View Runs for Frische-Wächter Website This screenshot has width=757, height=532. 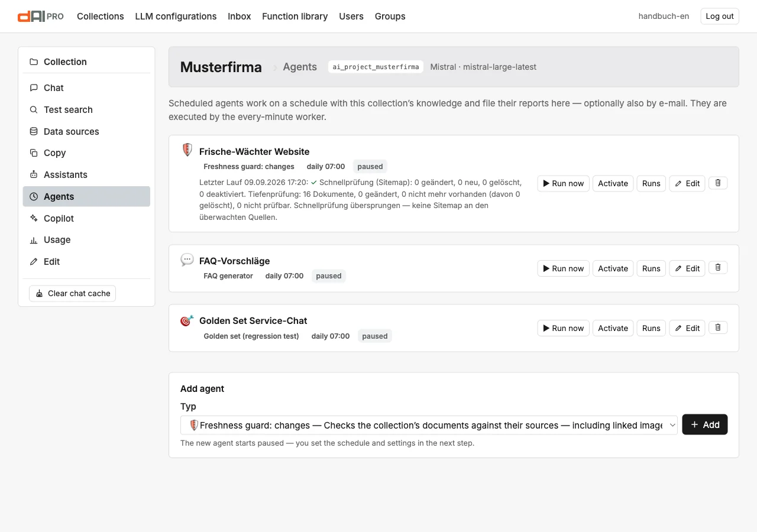pos(651,183)
